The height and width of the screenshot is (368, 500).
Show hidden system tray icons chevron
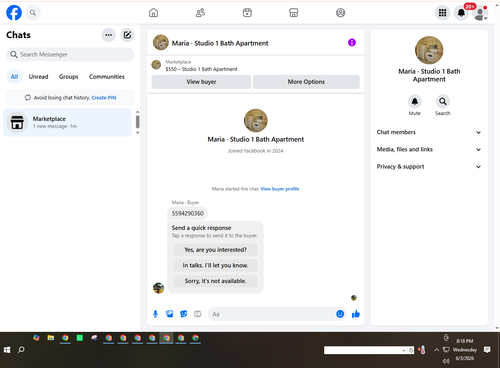click(436, 350)
